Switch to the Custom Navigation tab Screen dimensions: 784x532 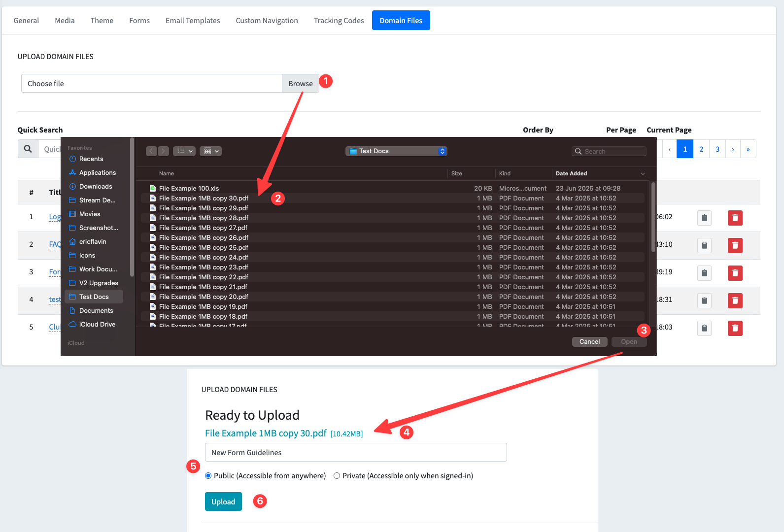pos(267,21)
